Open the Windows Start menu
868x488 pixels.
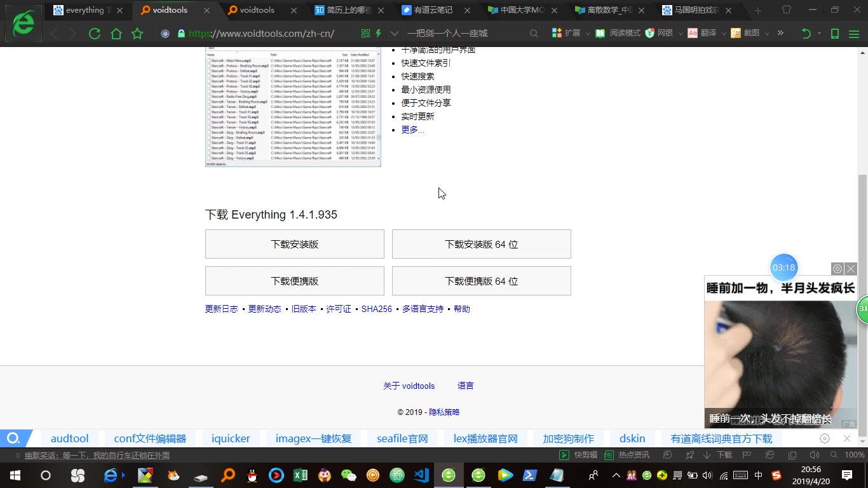click(x=15, y=475)
